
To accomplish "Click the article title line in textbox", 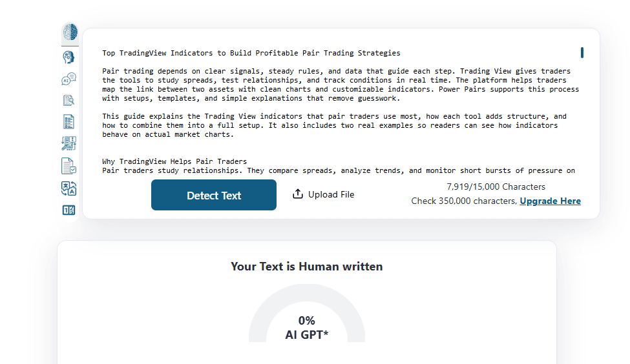I will [x=251, y=53].
